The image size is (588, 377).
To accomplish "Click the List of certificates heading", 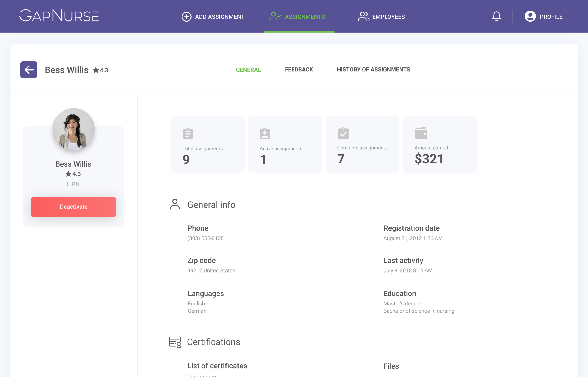I will (x=217, y=366).
